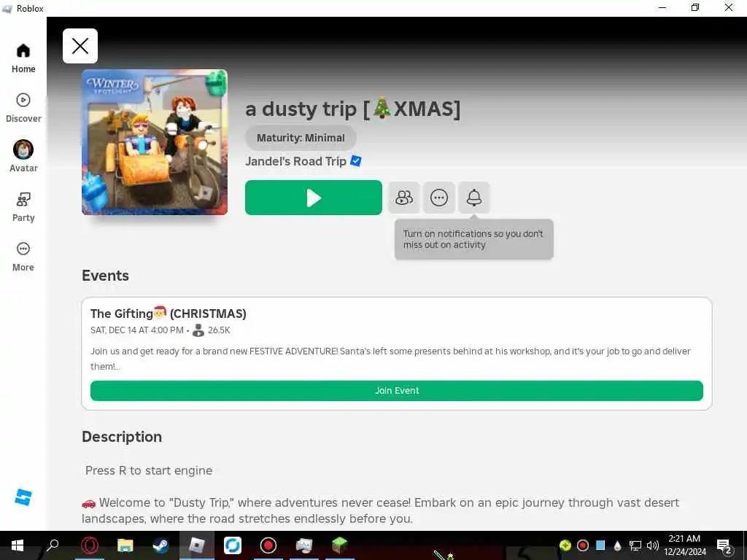Open the Windows notification center
This screenshot has height=560, width=747.
[x=724, y=545]
